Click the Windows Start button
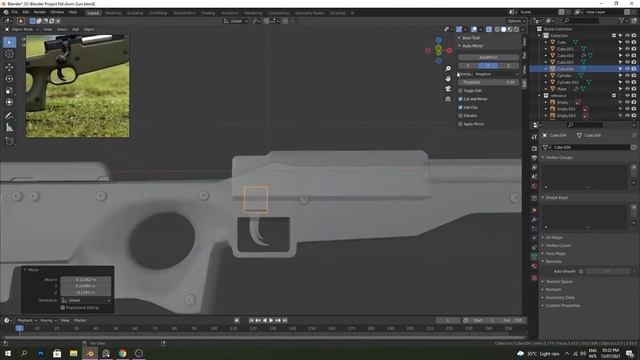Viewport: 640px width, 360px height. coord(8,353)
